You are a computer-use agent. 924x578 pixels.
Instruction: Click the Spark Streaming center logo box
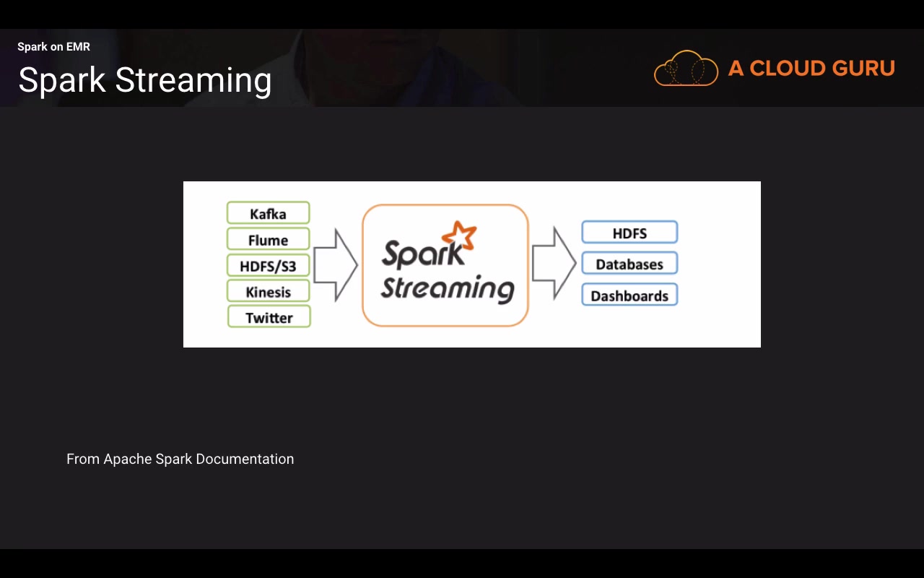click(445, 265)
